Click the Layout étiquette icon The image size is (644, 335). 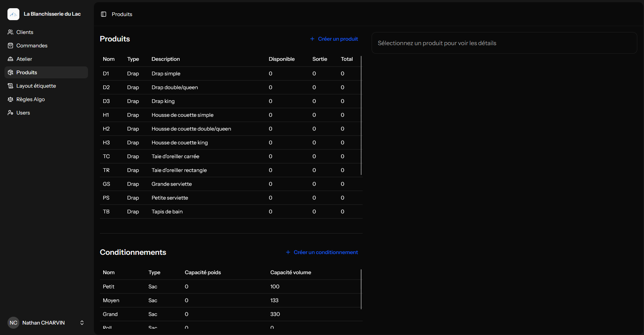tap(10, 86)
